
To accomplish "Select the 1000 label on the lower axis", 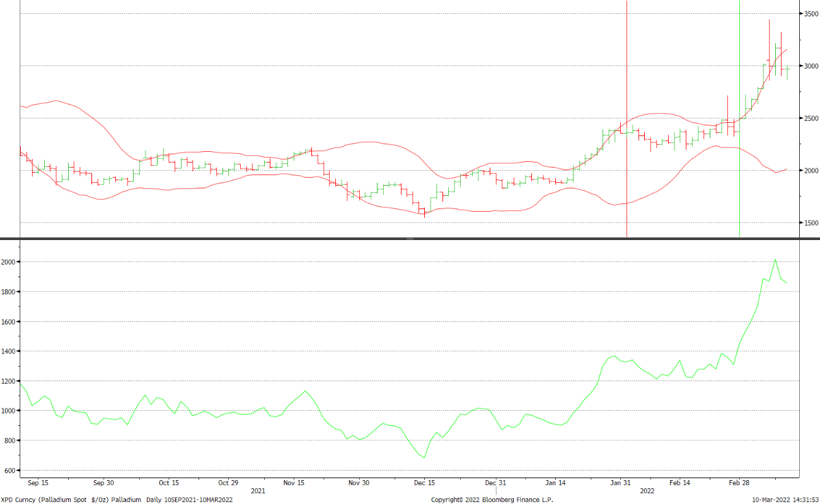I will 9,410.
